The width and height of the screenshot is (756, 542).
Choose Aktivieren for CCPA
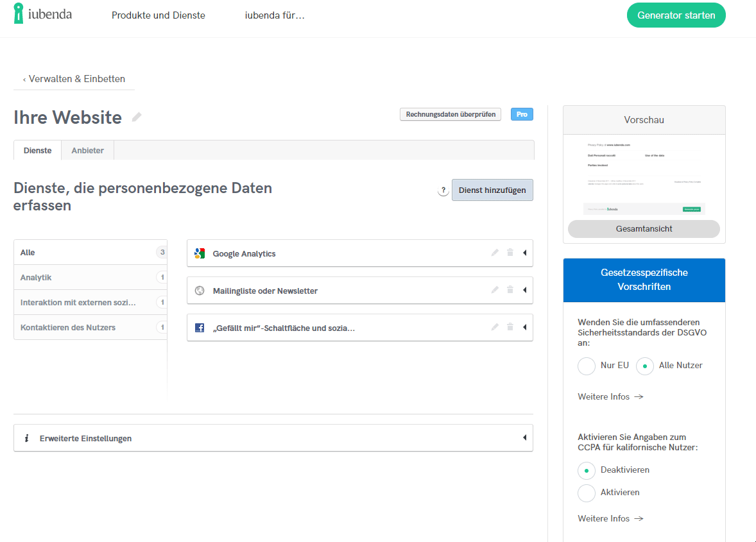pos(587,493)
